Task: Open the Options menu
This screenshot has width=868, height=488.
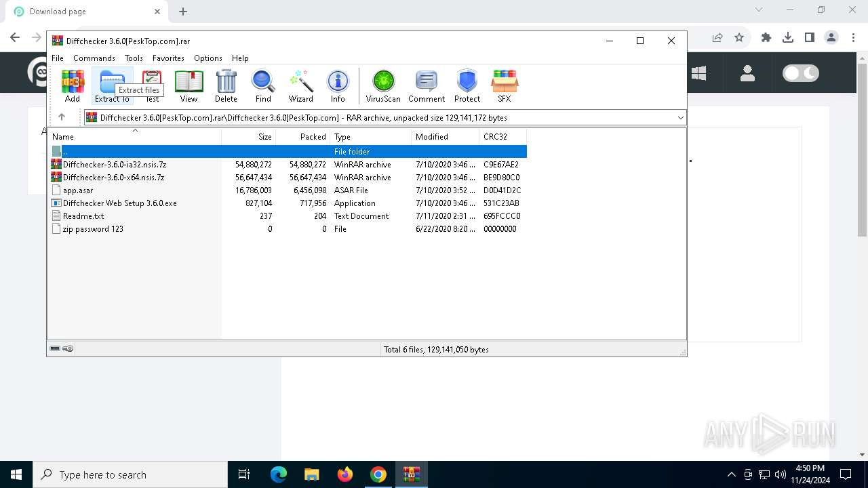Action: tap(208, 58)
